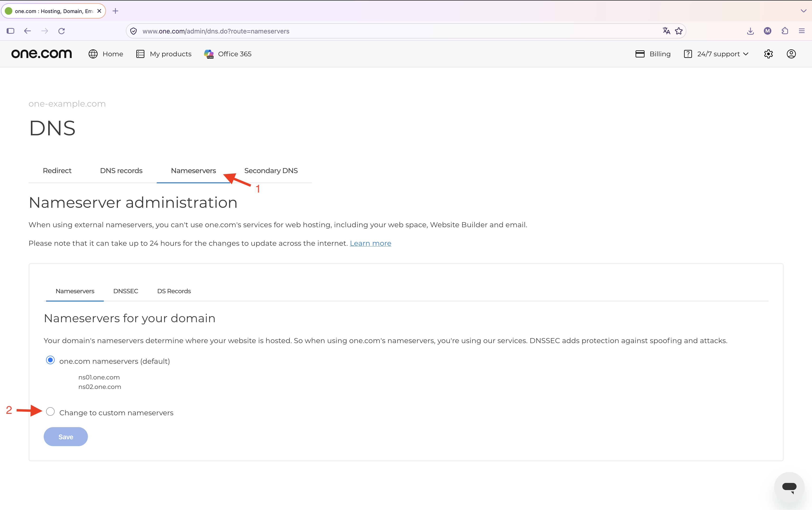
Task: Select Change to custom nameservers radio
Action: tap(50, 411)
